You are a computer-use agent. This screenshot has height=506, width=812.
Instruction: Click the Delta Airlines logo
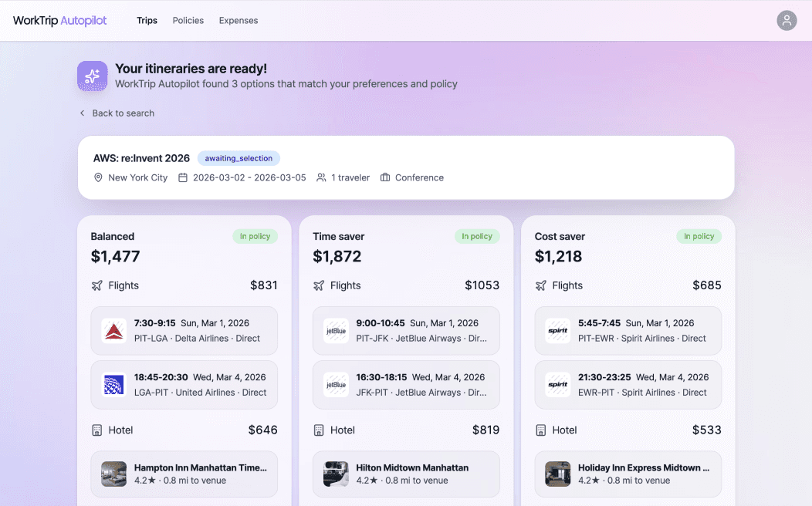pos(114,331)
